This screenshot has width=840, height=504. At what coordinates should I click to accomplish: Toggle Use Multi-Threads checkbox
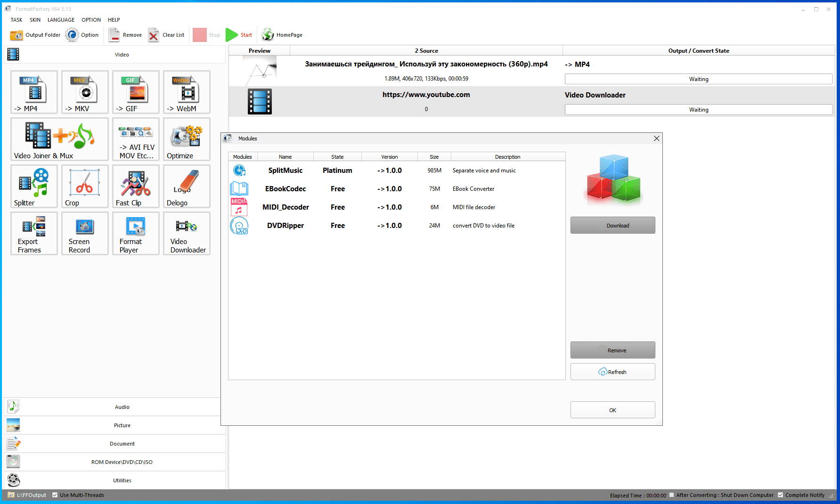[x=55, y=495]
